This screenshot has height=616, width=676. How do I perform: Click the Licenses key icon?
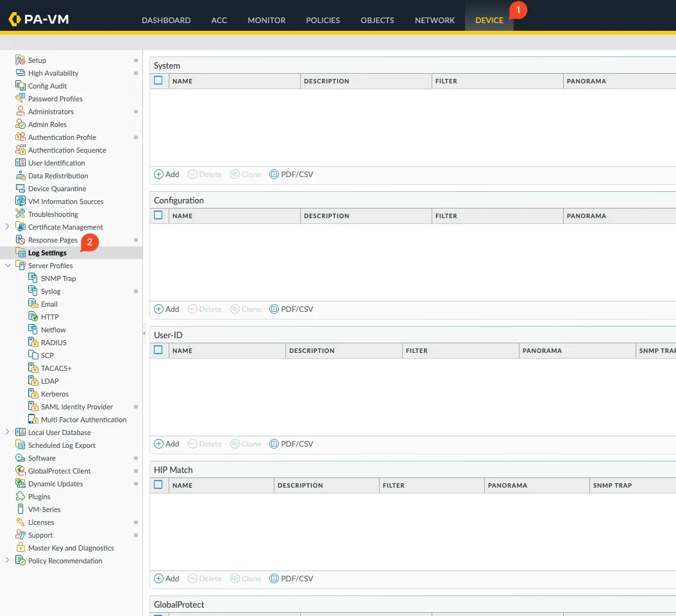coord(21,522)
